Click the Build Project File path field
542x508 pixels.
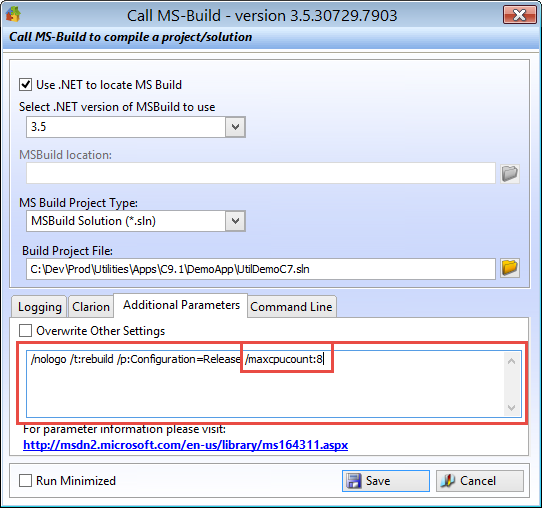[261, 269]
